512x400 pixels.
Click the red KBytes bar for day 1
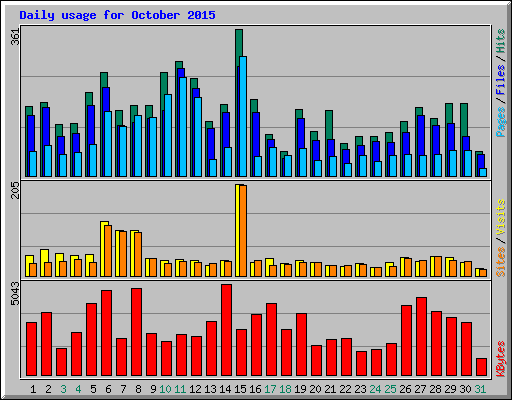[x=31, y=349]
